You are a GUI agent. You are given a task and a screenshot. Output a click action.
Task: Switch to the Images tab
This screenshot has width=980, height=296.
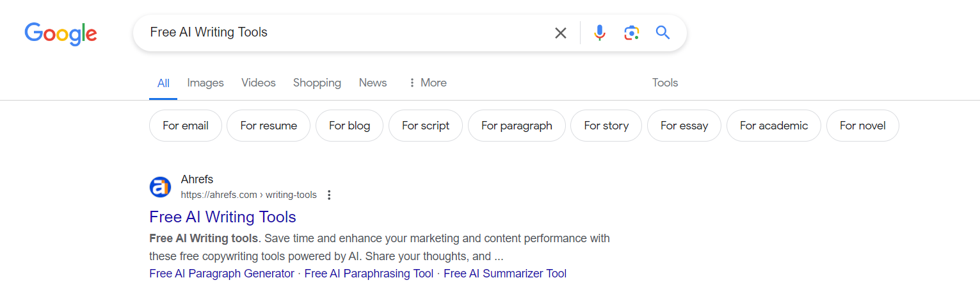pyautogui.click(x=205, y=83)
